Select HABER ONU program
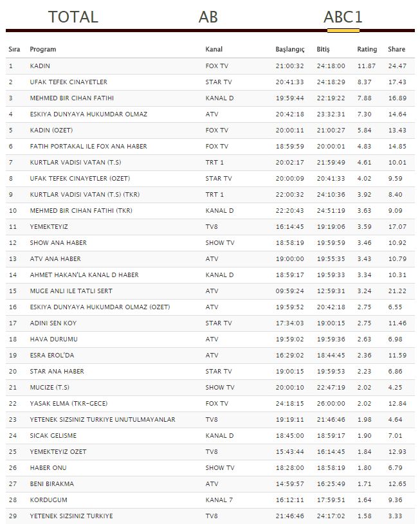The image size is (420, 524). 48,467
